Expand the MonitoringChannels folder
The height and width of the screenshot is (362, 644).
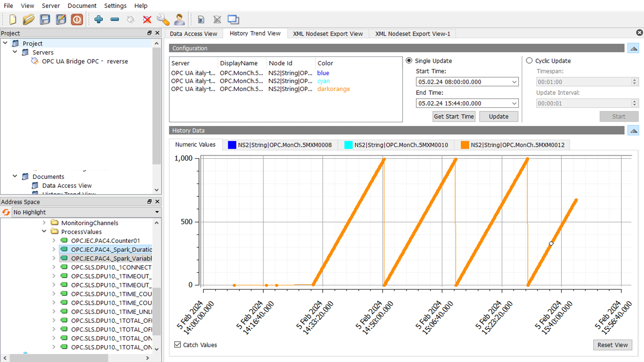pos(44,222)
